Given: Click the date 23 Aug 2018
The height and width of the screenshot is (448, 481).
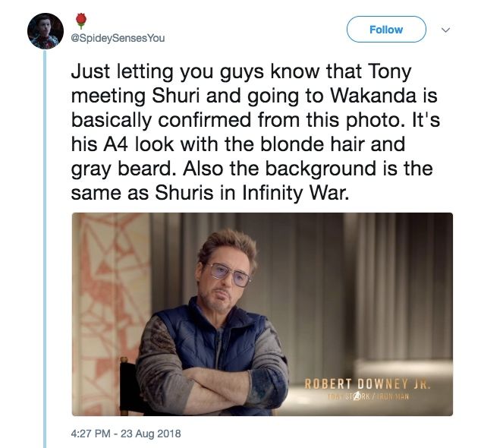Looking at the screenshot, I should [151, 434].
